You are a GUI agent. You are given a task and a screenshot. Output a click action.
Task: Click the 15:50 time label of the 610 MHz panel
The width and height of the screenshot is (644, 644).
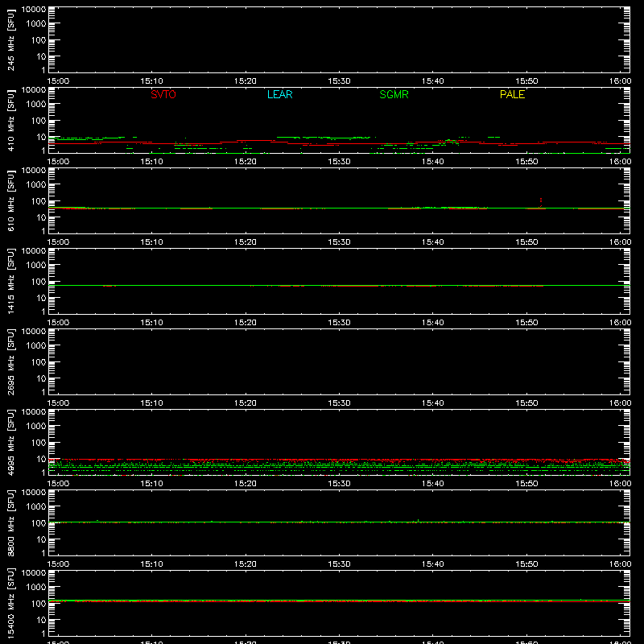tap(526, 242)
